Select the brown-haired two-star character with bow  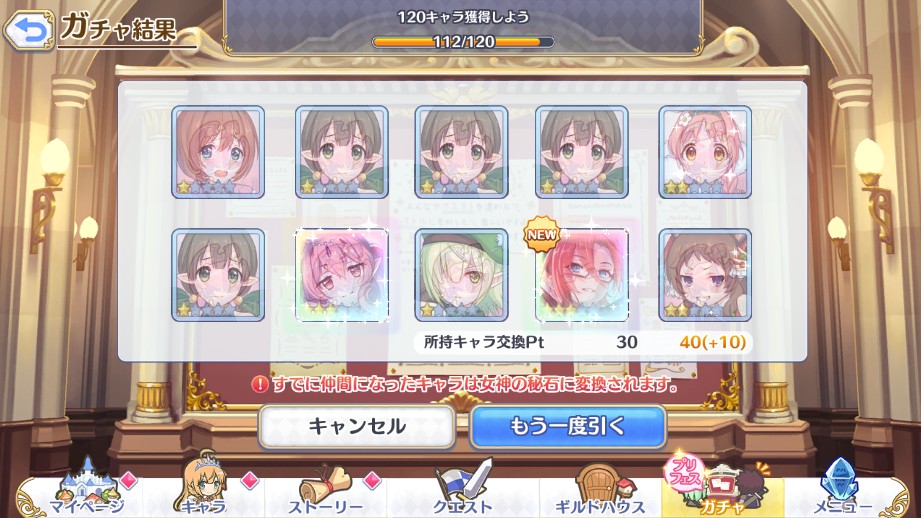click(x=705, y=275)
